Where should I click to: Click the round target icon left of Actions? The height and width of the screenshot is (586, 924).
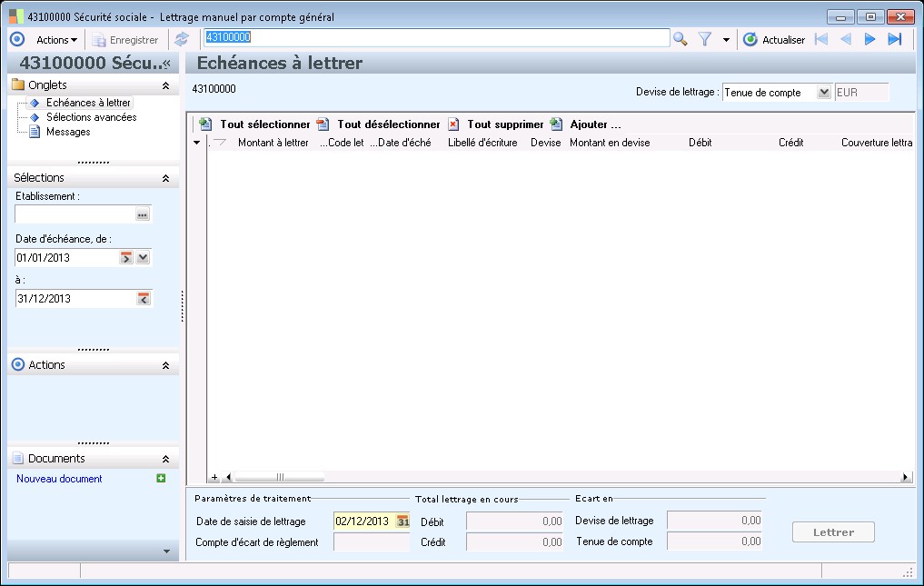point(17,39)
